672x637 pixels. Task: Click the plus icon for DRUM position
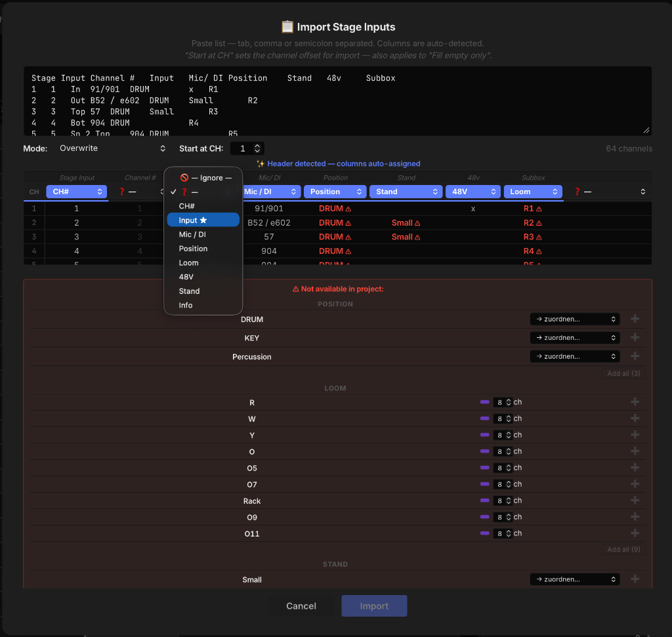635,319
